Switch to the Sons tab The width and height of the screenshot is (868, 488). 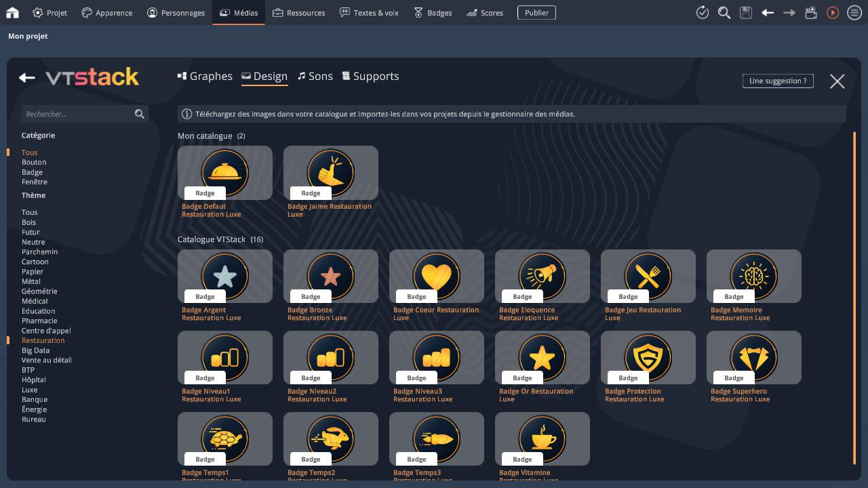coord(315,76)
